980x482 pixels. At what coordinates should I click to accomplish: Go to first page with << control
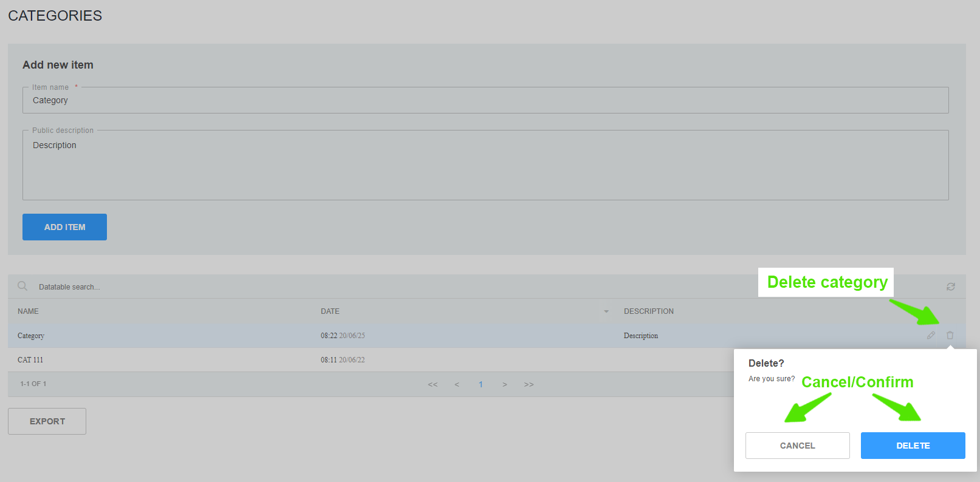[x=433, y=384]
